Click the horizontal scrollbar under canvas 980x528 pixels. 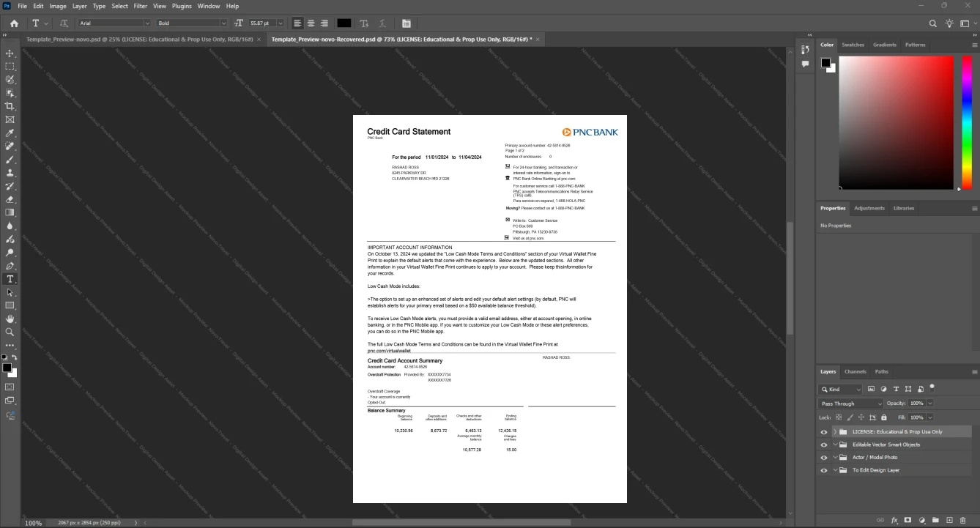click(461, 522)
